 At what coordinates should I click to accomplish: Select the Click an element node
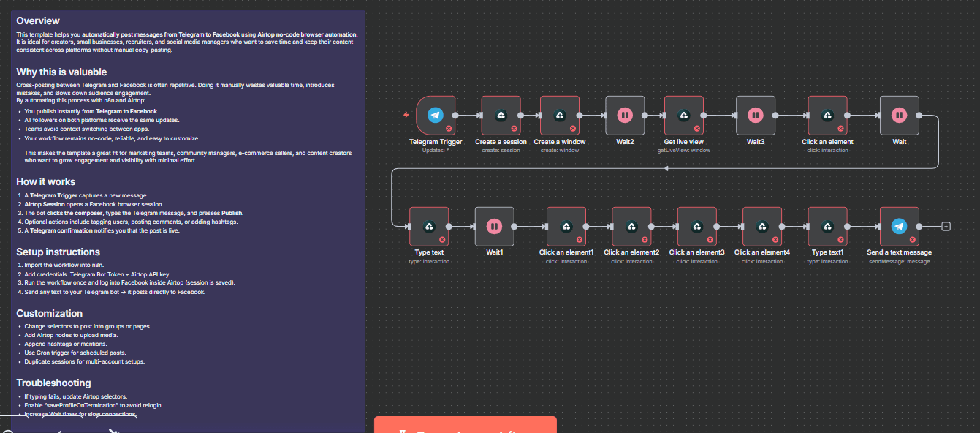(827, 115)
